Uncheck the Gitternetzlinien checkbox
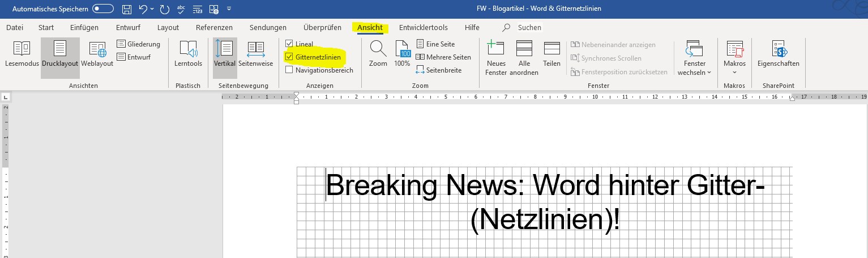 point(289,57)
